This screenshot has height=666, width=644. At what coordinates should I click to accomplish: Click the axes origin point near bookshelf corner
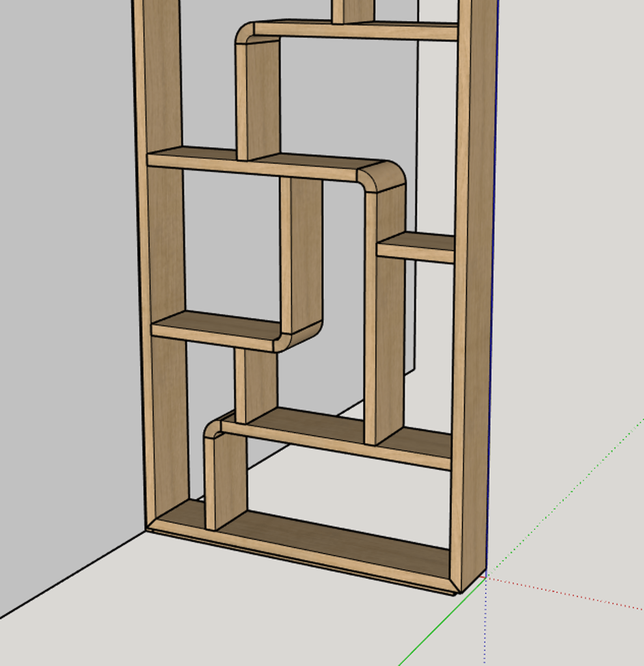(x=486, y=576)
